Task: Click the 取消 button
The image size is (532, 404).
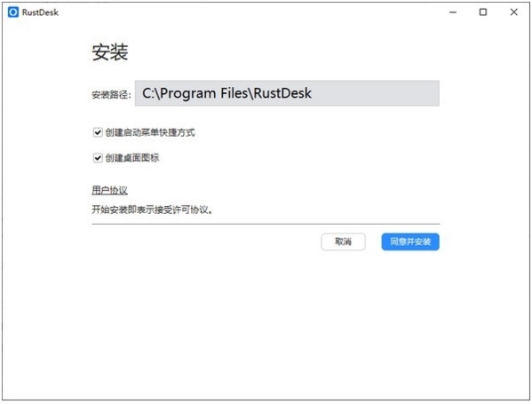Action: pos(343,242)
